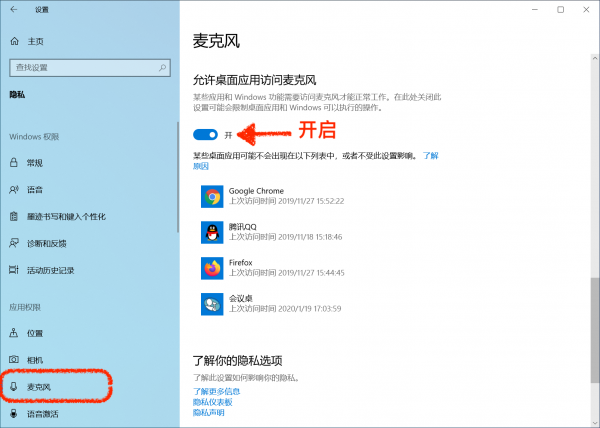Click the 了解更多信息 link

coord(216,391)
